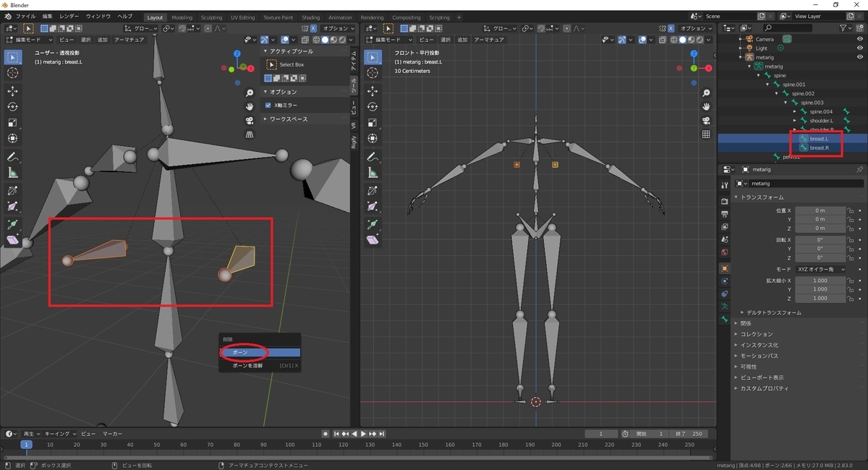The width and height of the screenshot is (868, 470).
Task: Select the Annotate tool in left viewport
Action: (13, 157)
